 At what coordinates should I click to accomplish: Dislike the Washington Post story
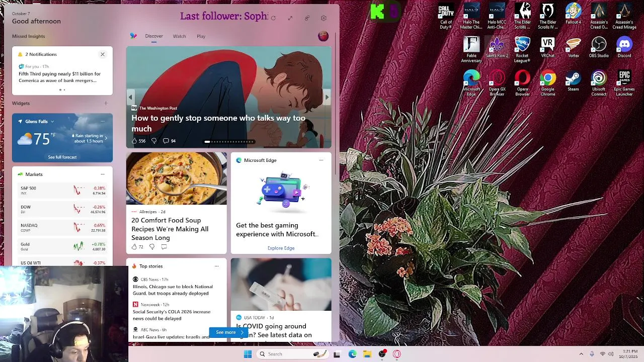coord(154,141)
